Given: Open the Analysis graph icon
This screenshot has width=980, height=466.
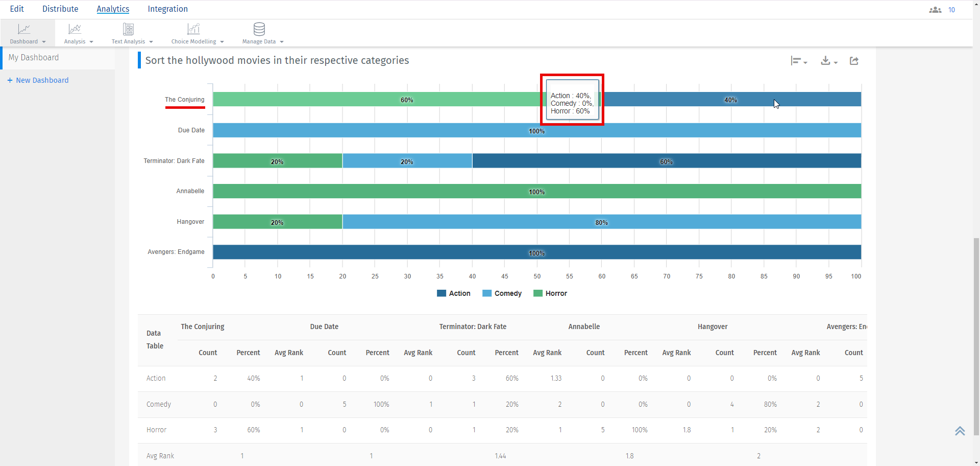Looking at the screenshot, I should [75, 29].
